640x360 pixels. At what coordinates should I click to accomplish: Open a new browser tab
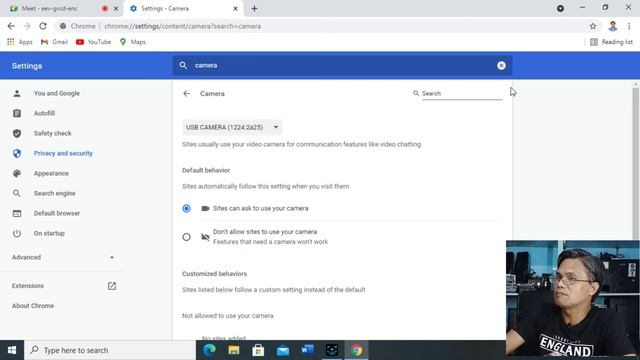(254, 8)
